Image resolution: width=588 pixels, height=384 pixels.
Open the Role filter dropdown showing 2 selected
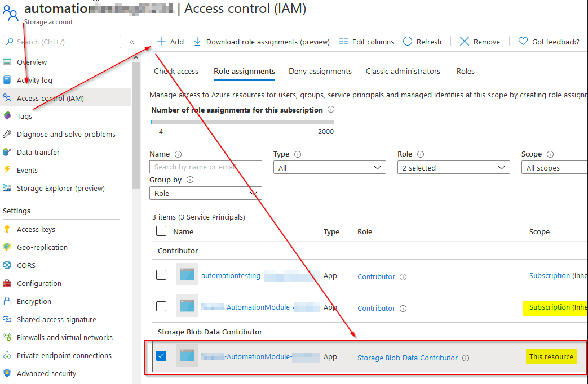454,167
